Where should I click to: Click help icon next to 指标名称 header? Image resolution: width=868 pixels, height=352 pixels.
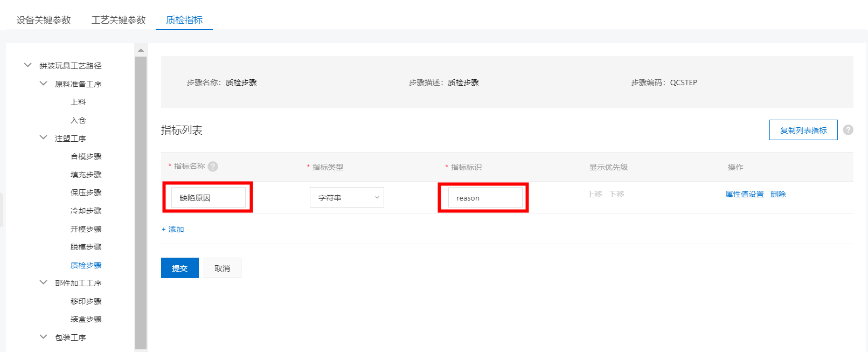(213, 167)
